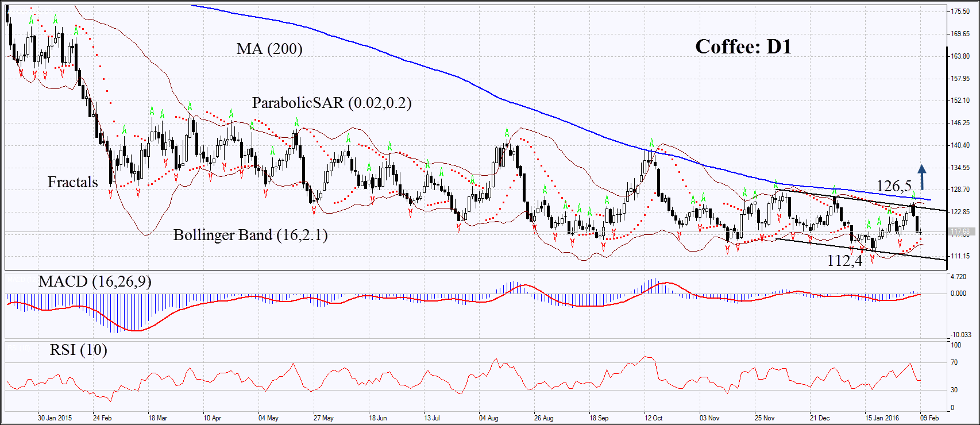Click the 'MACD (16,26,9)' indicator label
980x425 pixels.
point(95,281)
